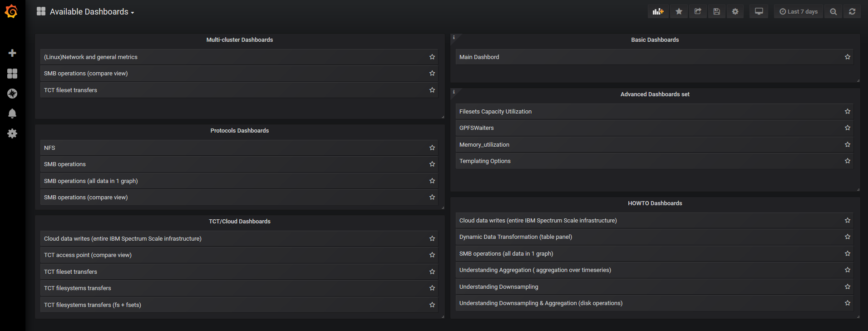Viewport: 868px width, 331px height.
Task: Click the Add panel toolbar icon
Action: 658,12
